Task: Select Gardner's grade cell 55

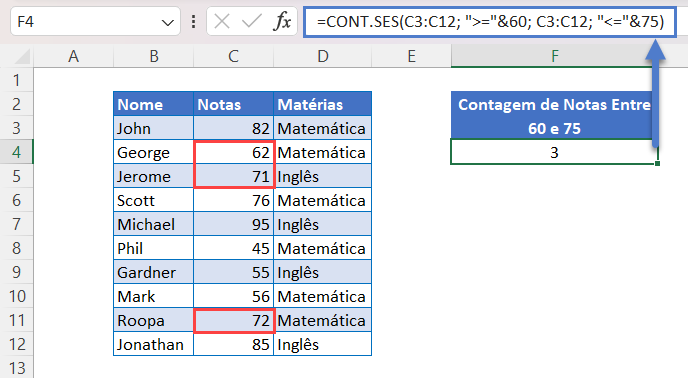Action: [x=233, y=272]
